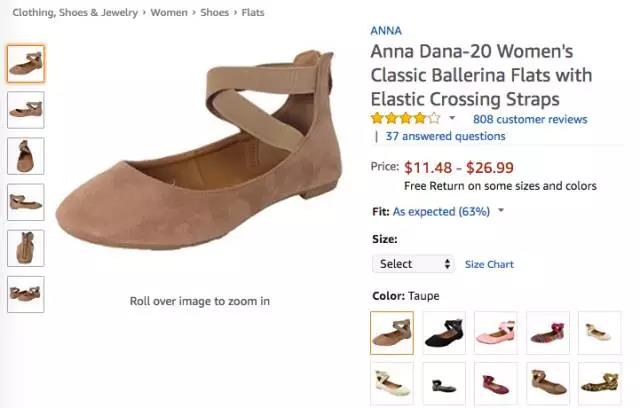Open the Size Chart link

click(x=489, y=264)
